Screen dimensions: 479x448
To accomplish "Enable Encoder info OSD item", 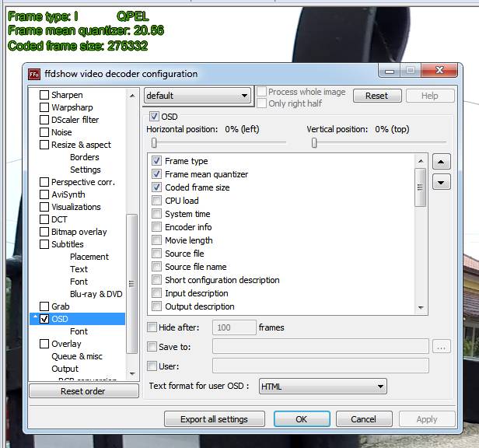I will 157,227.
